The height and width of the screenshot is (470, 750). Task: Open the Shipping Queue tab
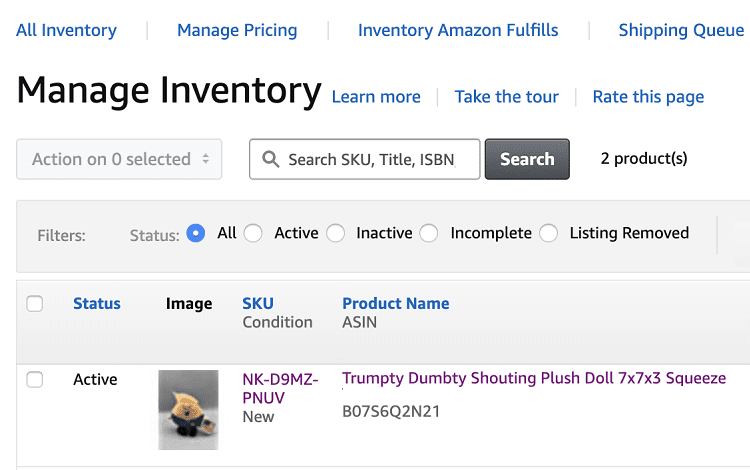tap(681, 30)
